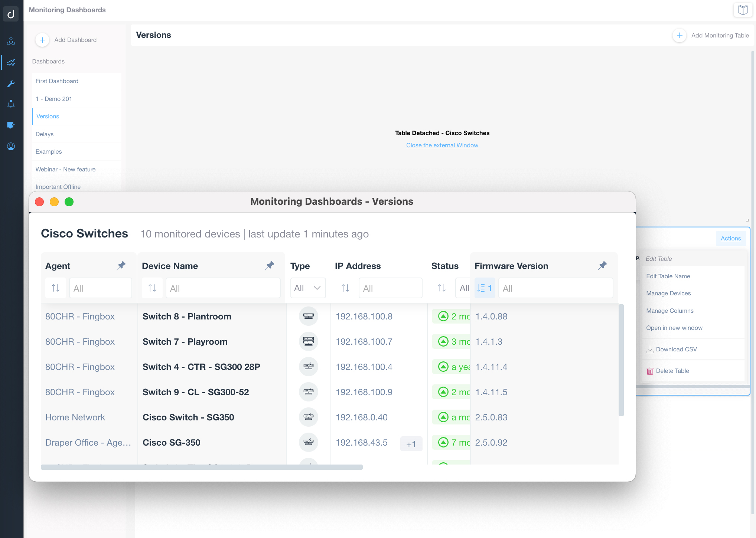756x538 pixels.
Task: Open the Webinar - New feature dashboard
Action: click(76, 169)
